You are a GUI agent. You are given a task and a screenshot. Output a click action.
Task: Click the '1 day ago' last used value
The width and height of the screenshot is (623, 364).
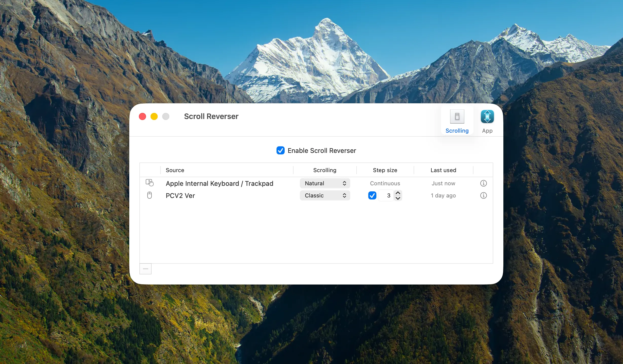coord(443,195)
